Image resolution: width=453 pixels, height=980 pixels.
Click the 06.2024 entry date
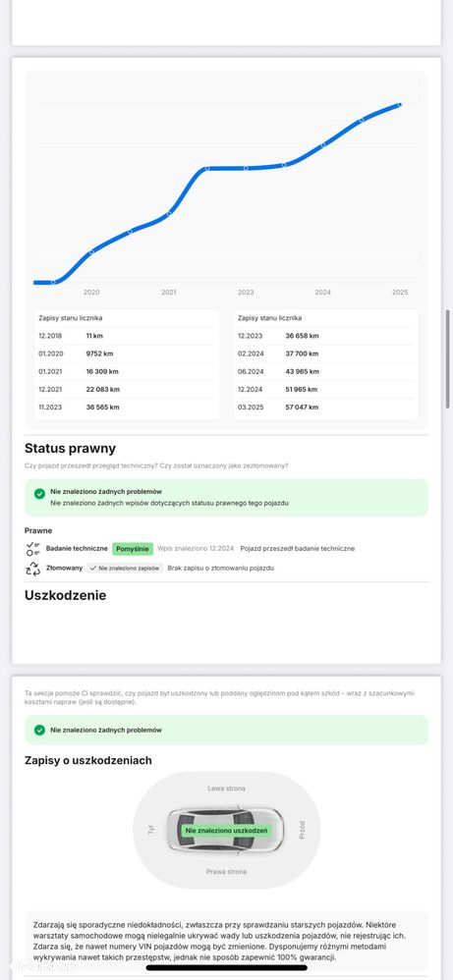(x=251, y=371)
